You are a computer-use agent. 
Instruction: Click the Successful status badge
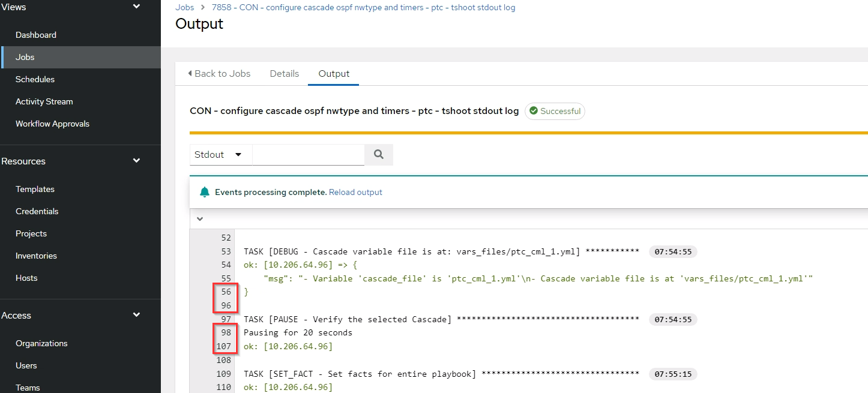coord(555,111)
